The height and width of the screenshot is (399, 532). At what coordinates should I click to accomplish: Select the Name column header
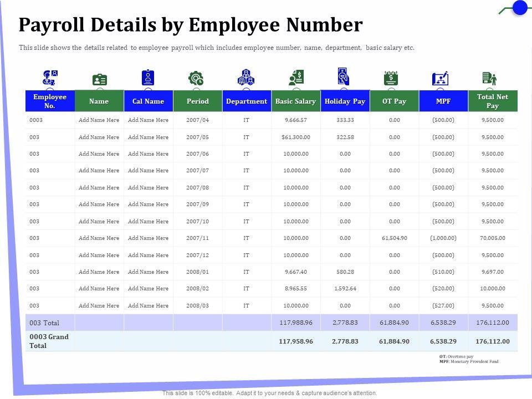[x=99, y=101]
